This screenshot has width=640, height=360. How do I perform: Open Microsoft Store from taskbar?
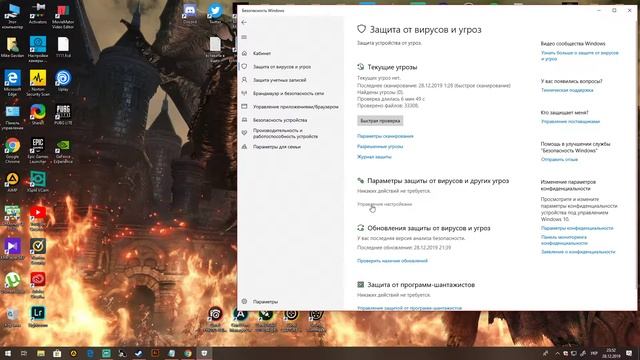point(57,353)
